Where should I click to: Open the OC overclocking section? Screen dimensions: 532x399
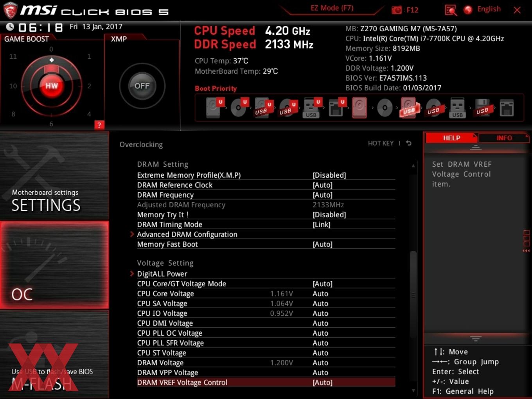click(54, 265)
